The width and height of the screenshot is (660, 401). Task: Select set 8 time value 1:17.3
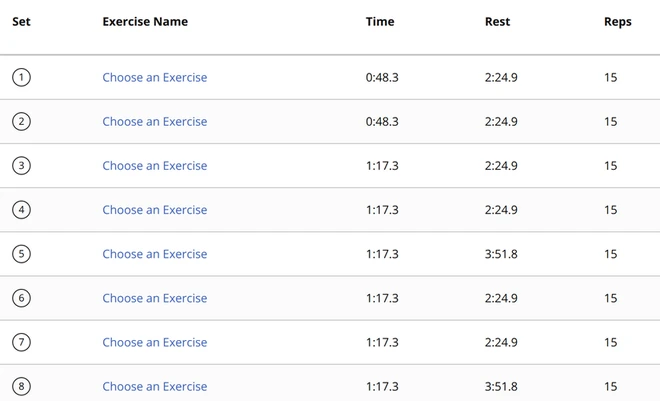point(382,386)
